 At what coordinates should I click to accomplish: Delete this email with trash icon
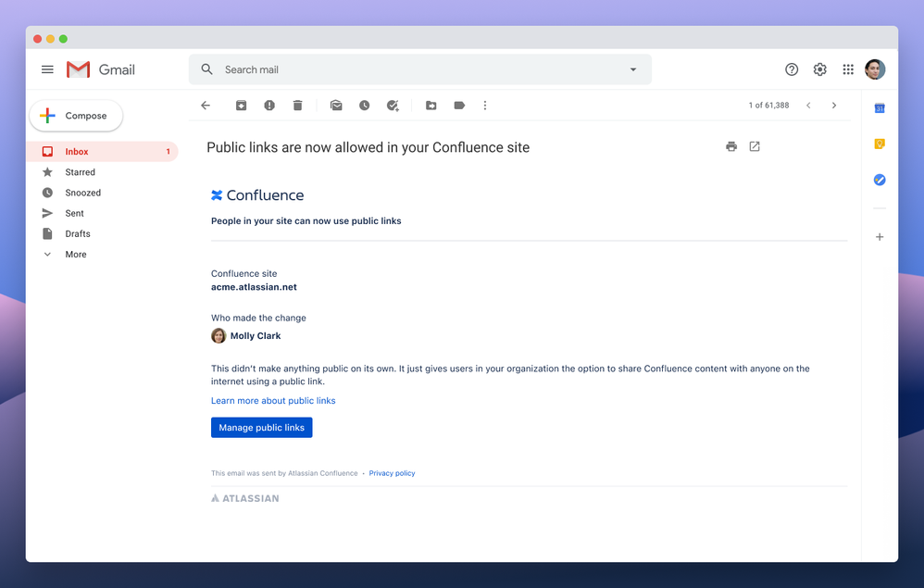[x=297, y=106]
